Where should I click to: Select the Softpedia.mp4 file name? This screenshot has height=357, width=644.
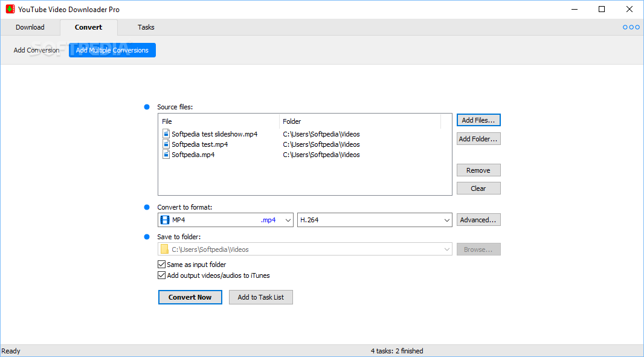pos(193,155)
